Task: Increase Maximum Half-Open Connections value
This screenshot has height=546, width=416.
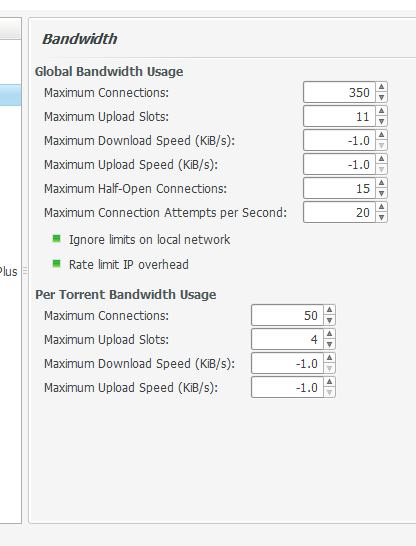Action: coord(382,183)
